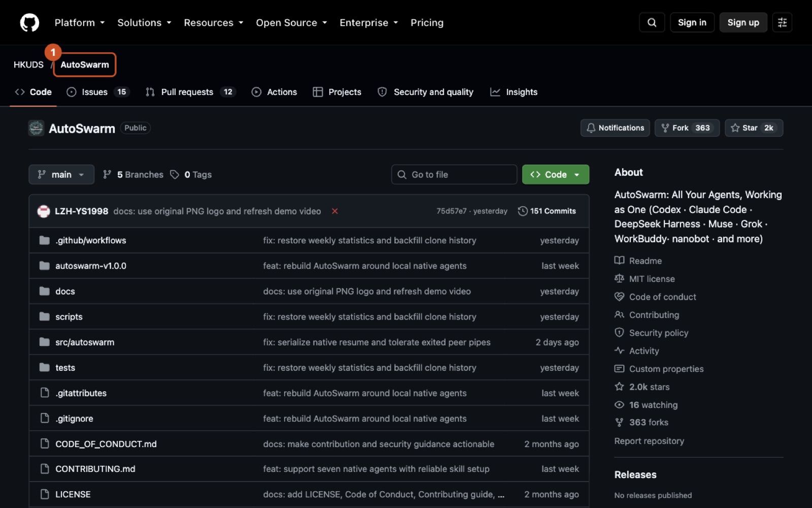This screenshot has height=508, width=812.
Task: Open the .github/workflows folder
Action: click(91, 240)
